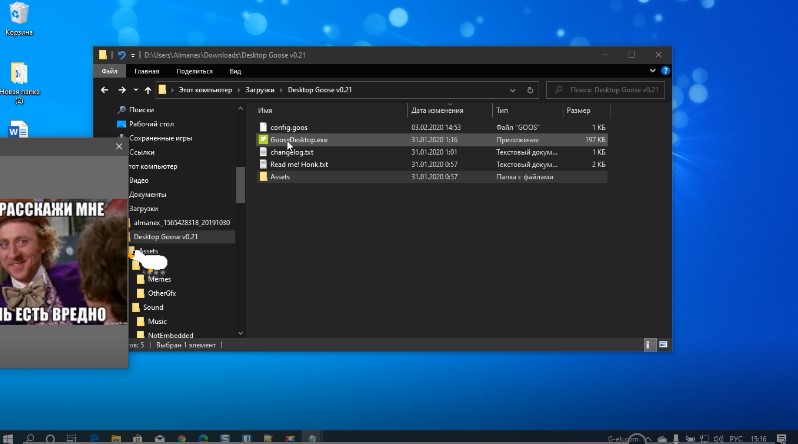This screenshot has height=444, width=798.
Task: Open the Новая папка (2) desktop icon
Action: pyautogui.click(x=19, y=82)
